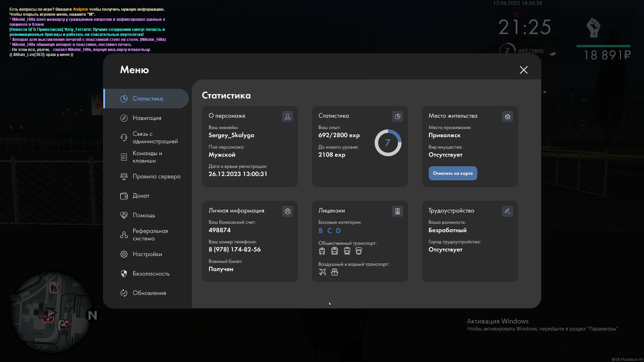Screen dimensions: 644x362
Task: Click the C license category letter
Action: point(329,231)
